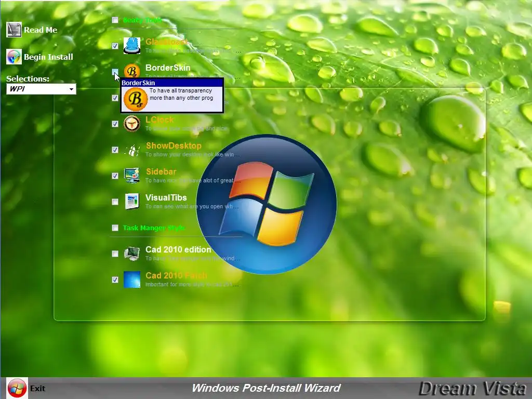Click the BorderSkin program name in the list
This screenshot has height=399, width=532.
[168, 68]
